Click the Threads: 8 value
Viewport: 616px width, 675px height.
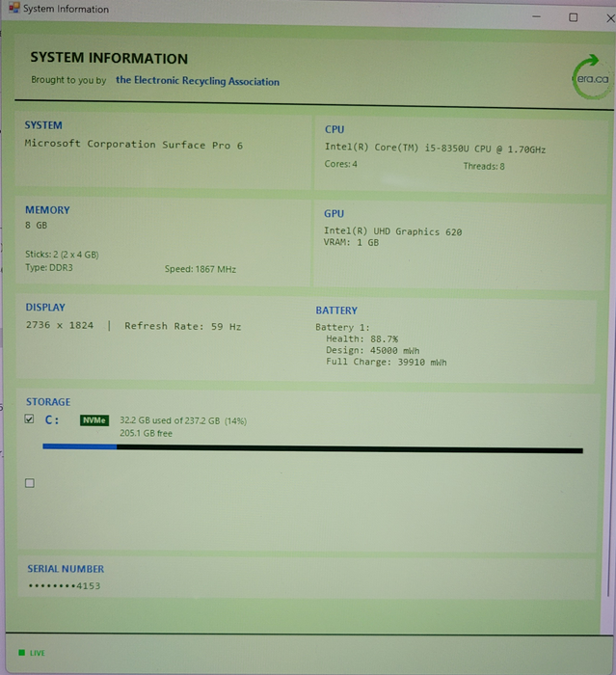[484, 166]
